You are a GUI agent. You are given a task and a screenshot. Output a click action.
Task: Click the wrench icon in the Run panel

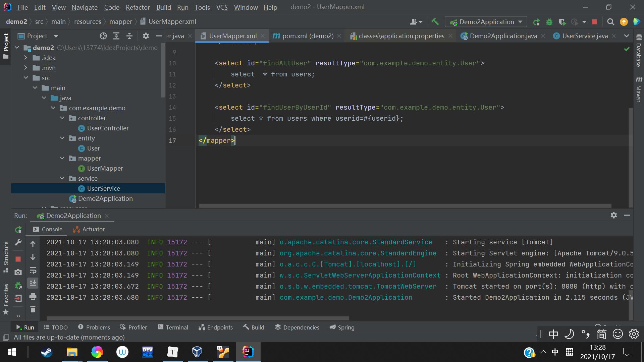pos(18,243)
